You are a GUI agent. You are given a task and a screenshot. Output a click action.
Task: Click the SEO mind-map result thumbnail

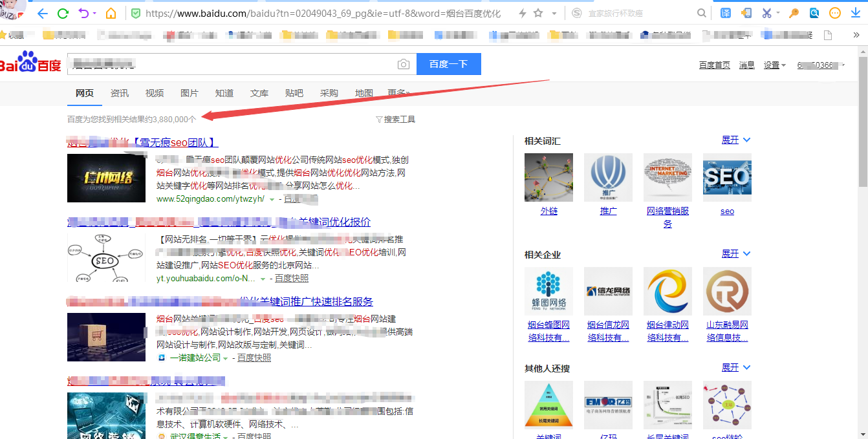[x=106, y=258]
